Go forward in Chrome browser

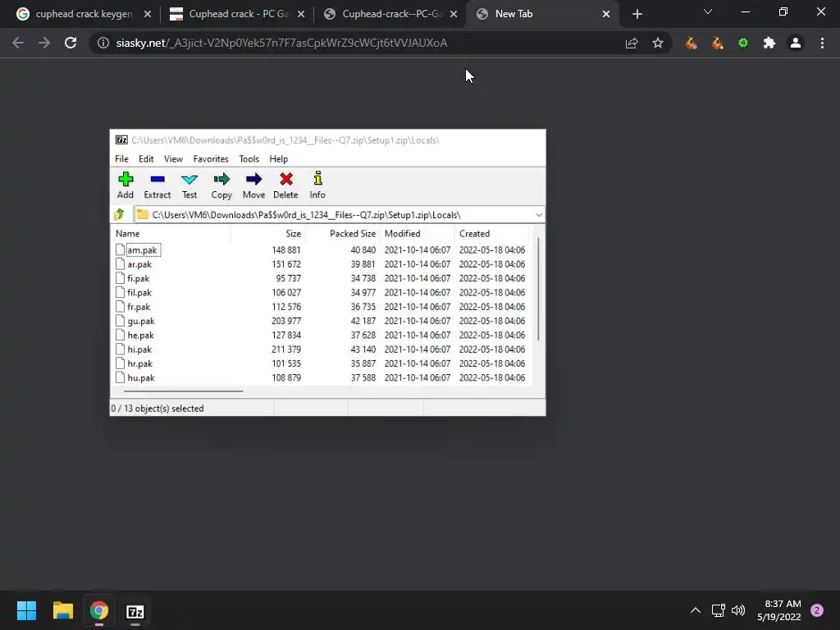coord(44,43)
